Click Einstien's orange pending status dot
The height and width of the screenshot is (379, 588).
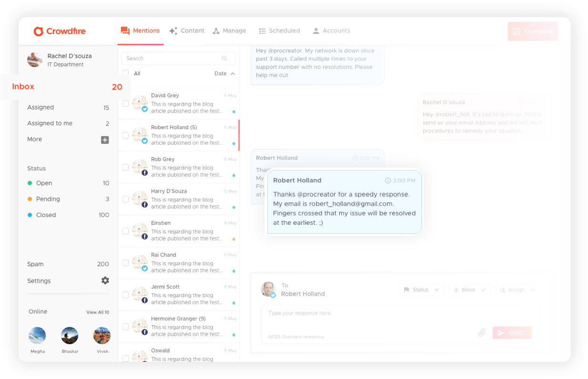[x=234, y=239]
